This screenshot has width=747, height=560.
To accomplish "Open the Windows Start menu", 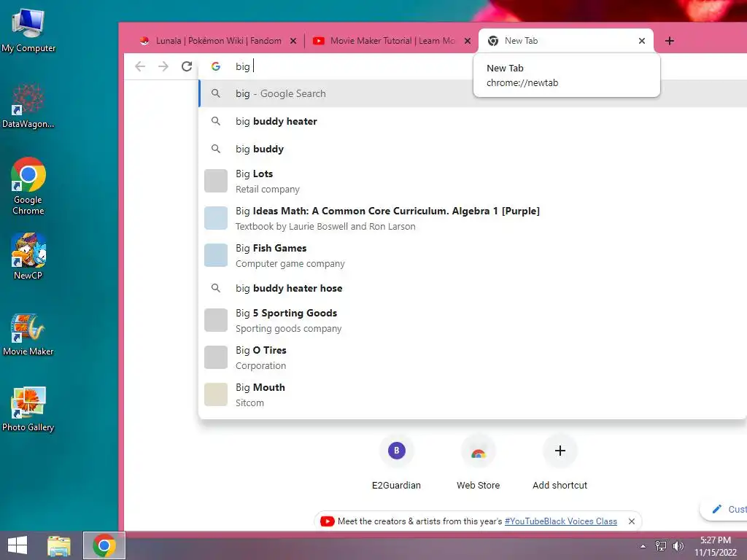I will (x=18, y=545).
